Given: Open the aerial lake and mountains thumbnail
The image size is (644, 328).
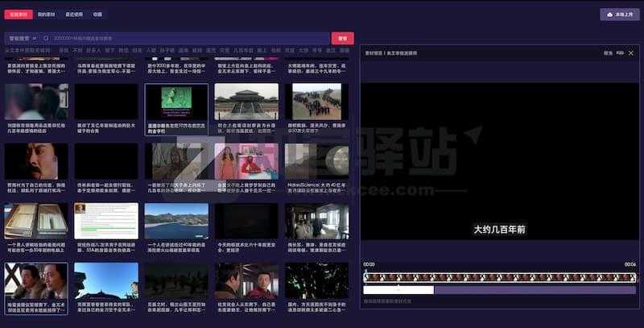Looking at the screenshot, I should (x=176, y=221).
